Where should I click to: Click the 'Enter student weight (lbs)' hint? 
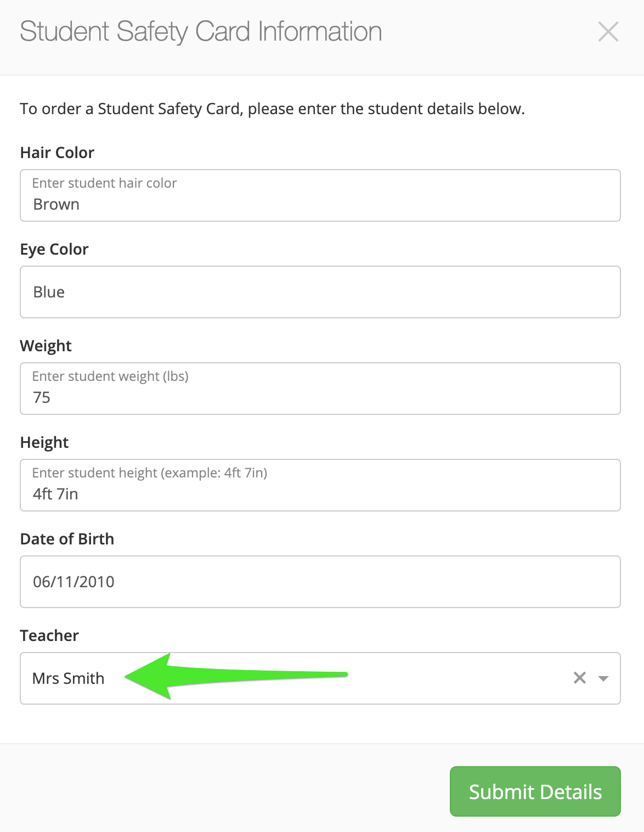[x=110, y=376]
